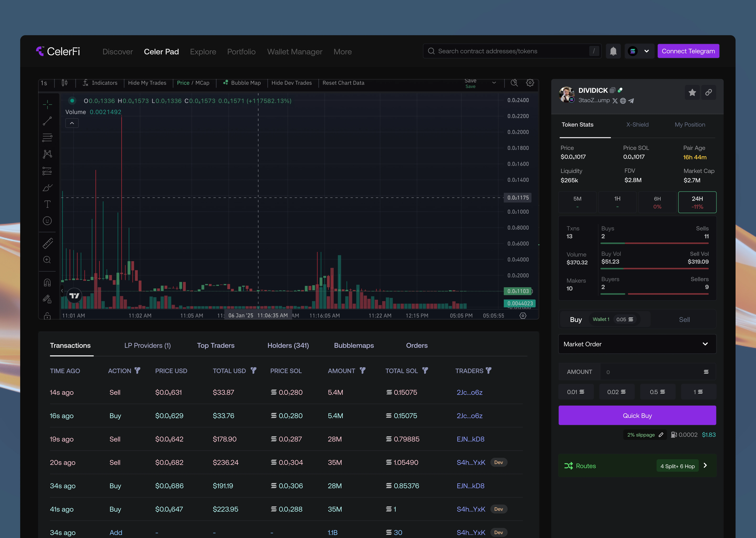Toggle Hide My Trades on chart
Image resolution: width=756 pixels, height=538 pixels.
(147, 83)
